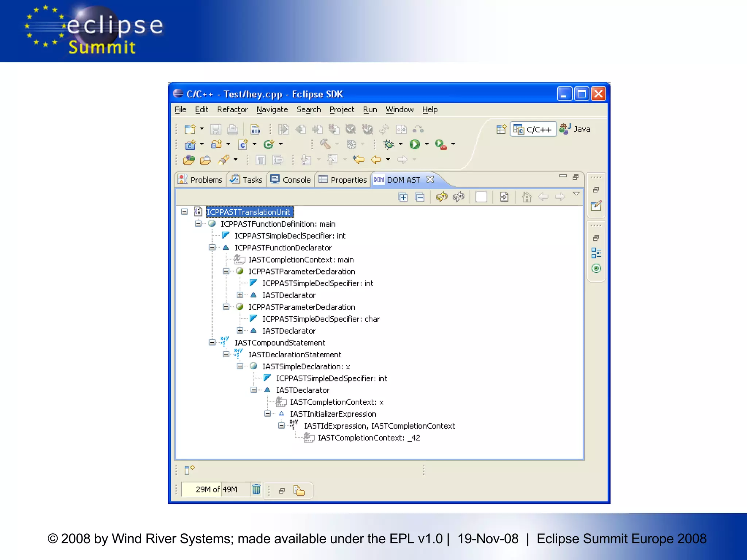Click the heap memory status 29M of 49M
The height and width of the screenshot is (560, 747).
click(x=216, y=489)
